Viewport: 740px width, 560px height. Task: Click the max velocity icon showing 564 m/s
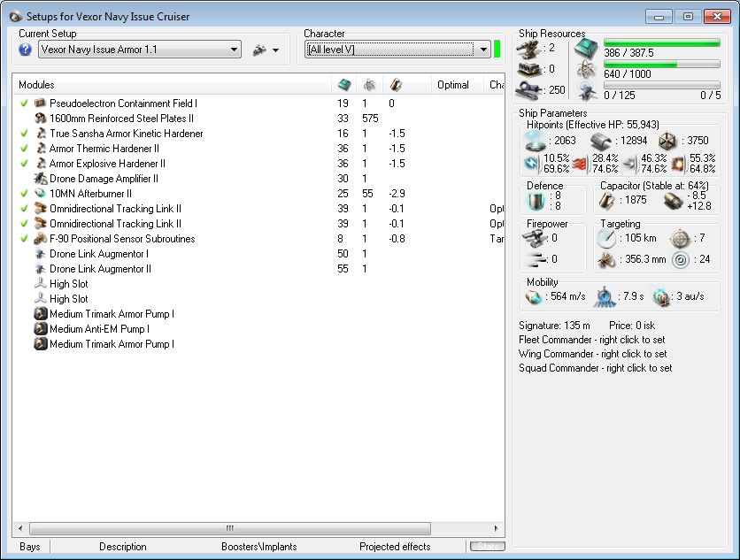[534, 296]
